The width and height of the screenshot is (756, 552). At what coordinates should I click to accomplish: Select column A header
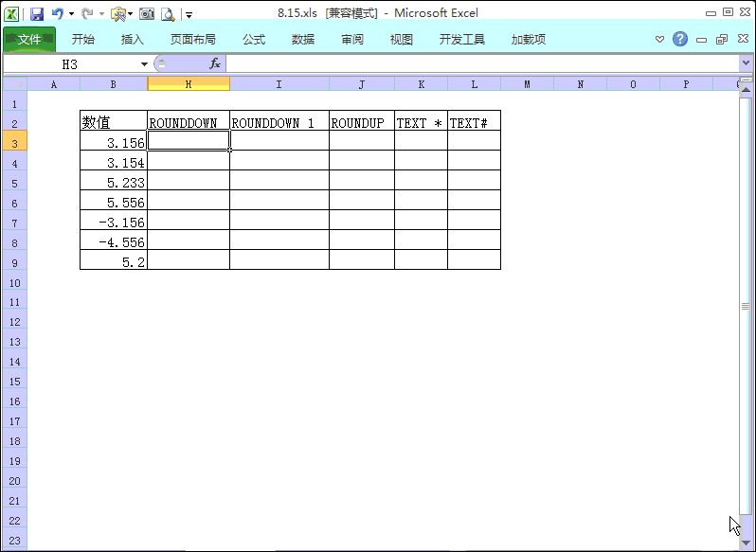coord(53,84)
